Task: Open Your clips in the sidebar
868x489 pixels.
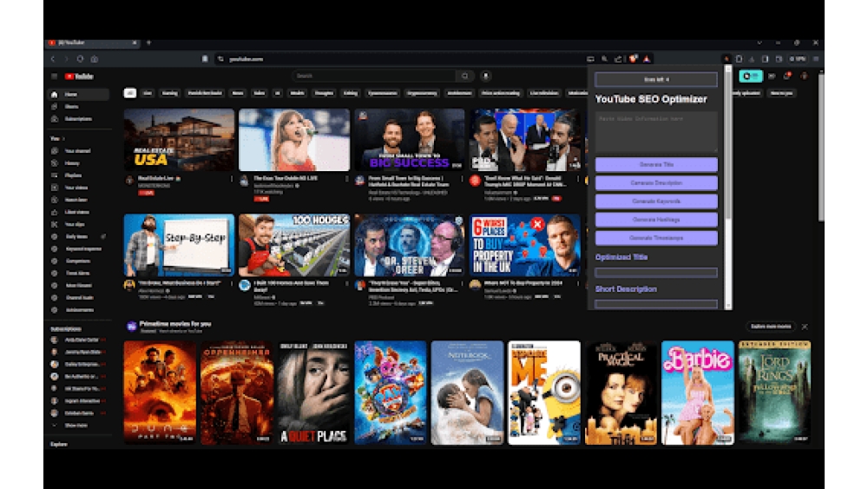Action: (78, 224)
